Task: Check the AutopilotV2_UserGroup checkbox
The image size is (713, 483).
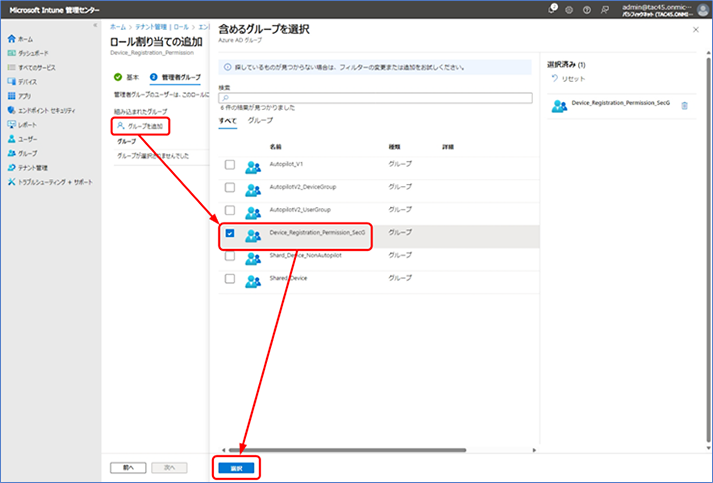Action: point(230,210)
